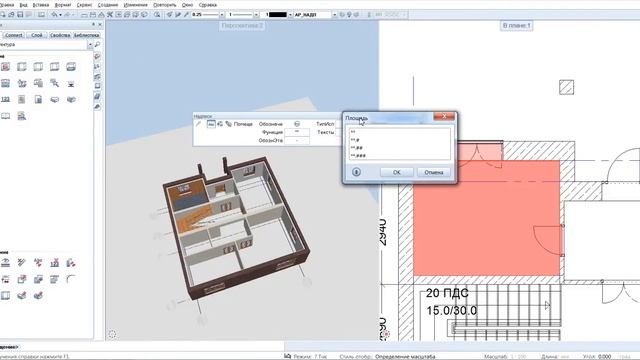Open the Вставка menu
The height and width of the screenshot is (360, 640).
point(40,5)
